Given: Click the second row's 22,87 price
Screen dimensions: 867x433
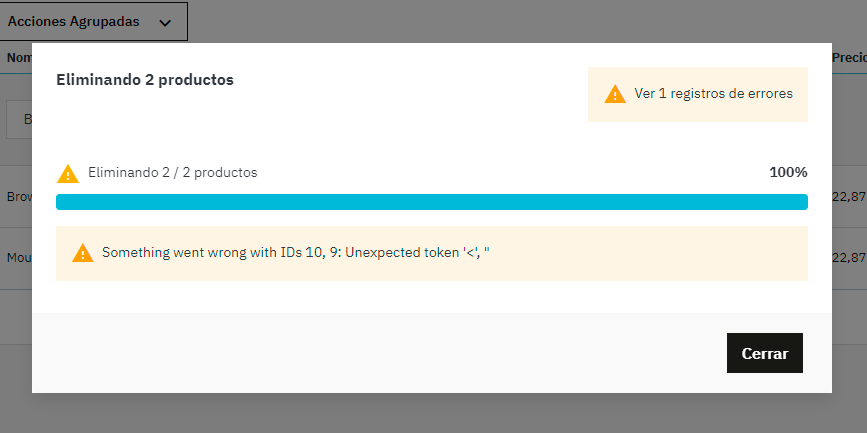Looking at the screenshot, I should click(x=848, y=257).
